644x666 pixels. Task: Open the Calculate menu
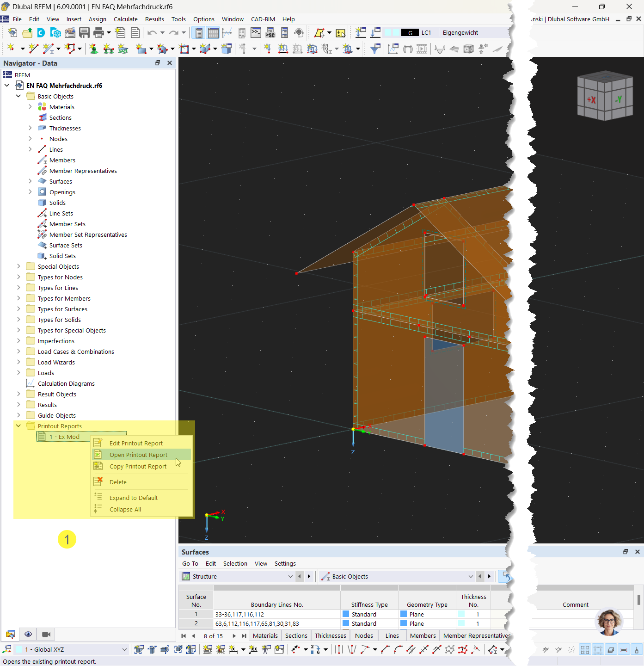click(x=126, y=19)
